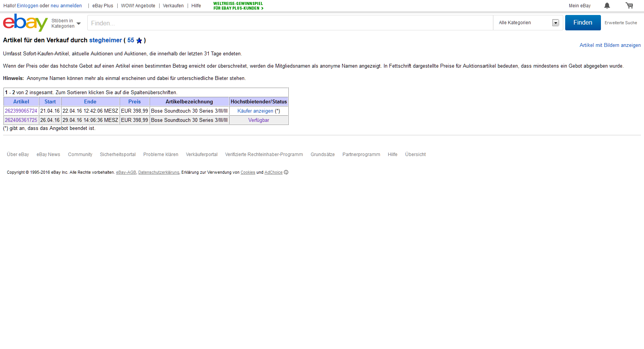Open Probleme klären footer link
Screen dimensions: 644x349
161,155
